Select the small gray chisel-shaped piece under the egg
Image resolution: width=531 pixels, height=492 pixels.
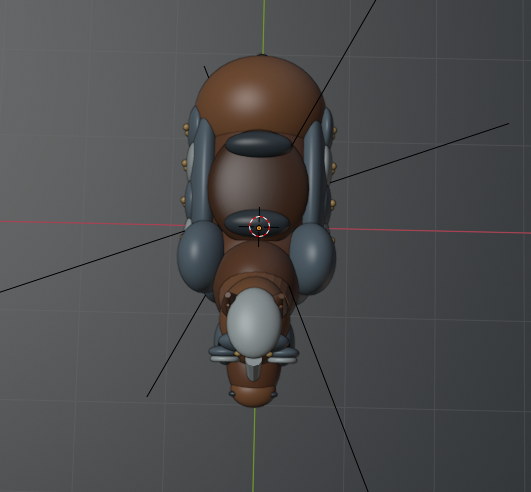(x=254, y=369)
